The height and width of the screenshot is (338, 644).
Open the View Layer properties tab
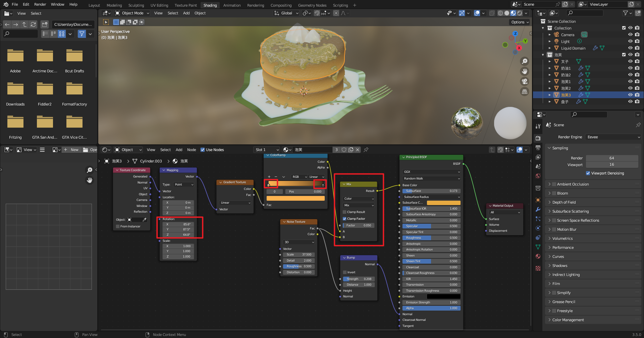(x=538, y=157)
